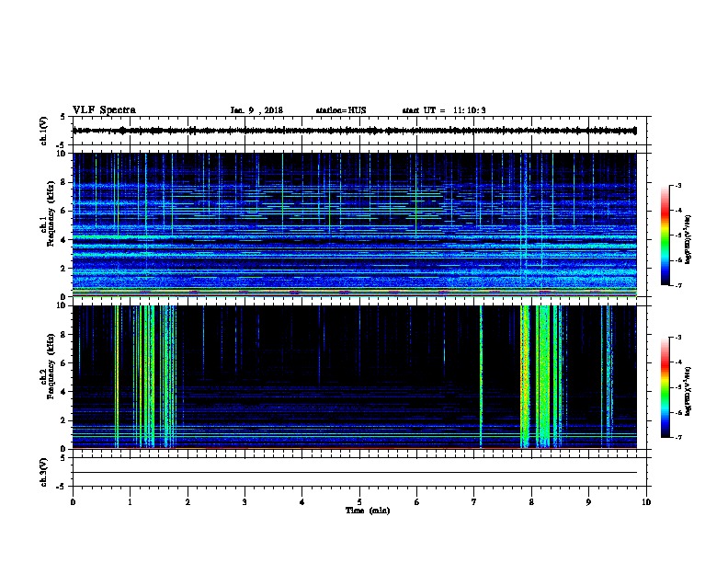Click time axis tick label "4"
Screen dimensions: 728x563
302,502
